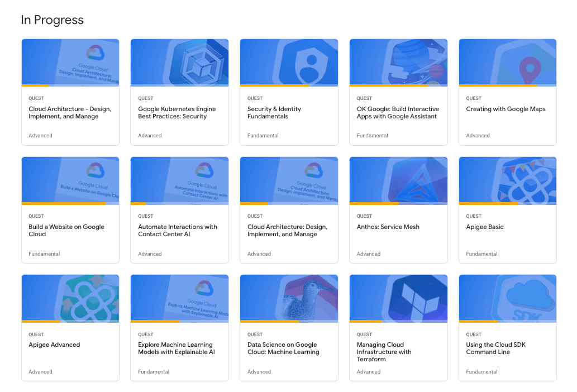Open Cloud Architecture - Design, Implement, and Manage quest title
This screenshot has width=577, height=392.
(x=70, y=113)
